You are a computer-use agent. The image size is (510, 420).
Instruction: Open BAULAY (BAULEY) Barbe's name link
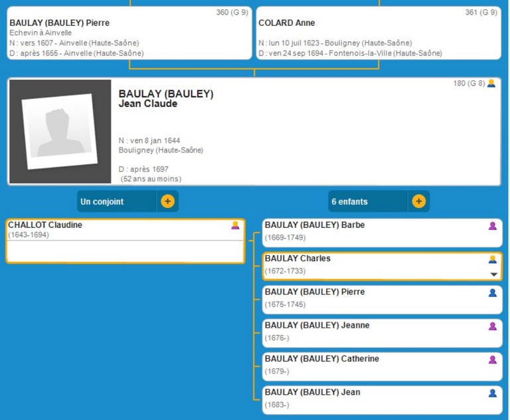314,225
